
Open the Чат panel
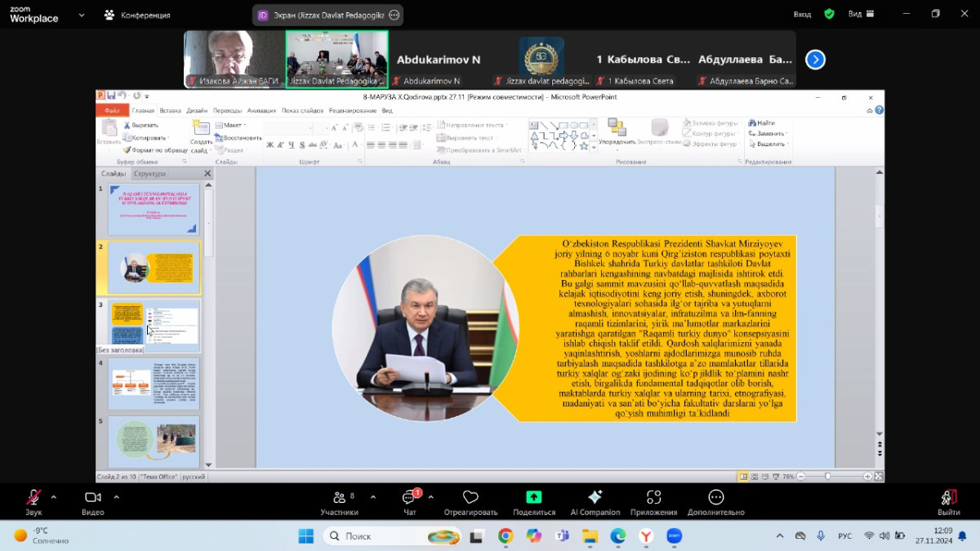[409, 501]
